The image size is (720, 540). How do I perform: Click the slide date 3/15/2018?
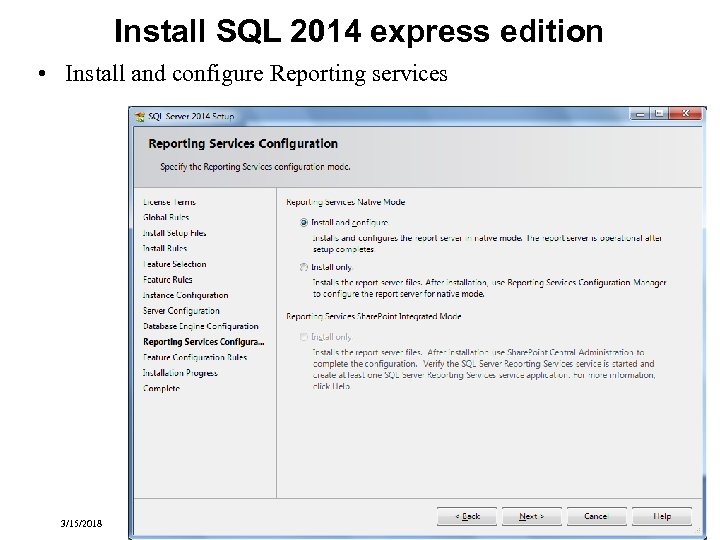click(81, 523)
